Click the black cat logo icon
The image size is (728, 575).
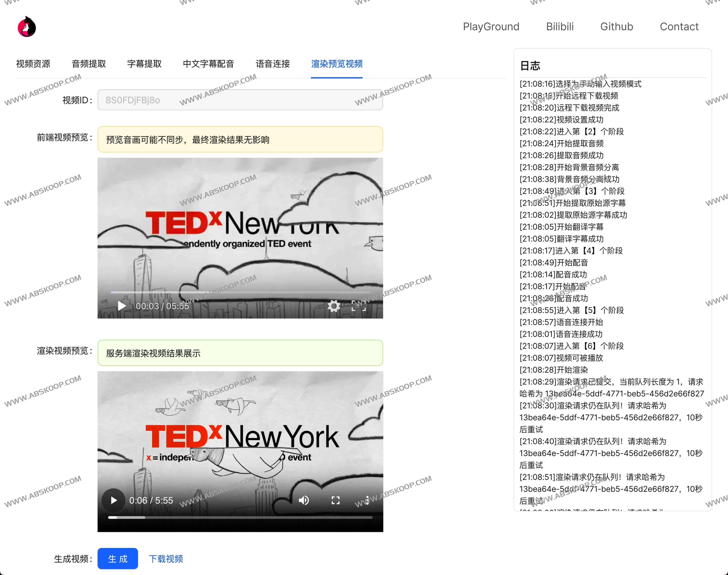27,27
